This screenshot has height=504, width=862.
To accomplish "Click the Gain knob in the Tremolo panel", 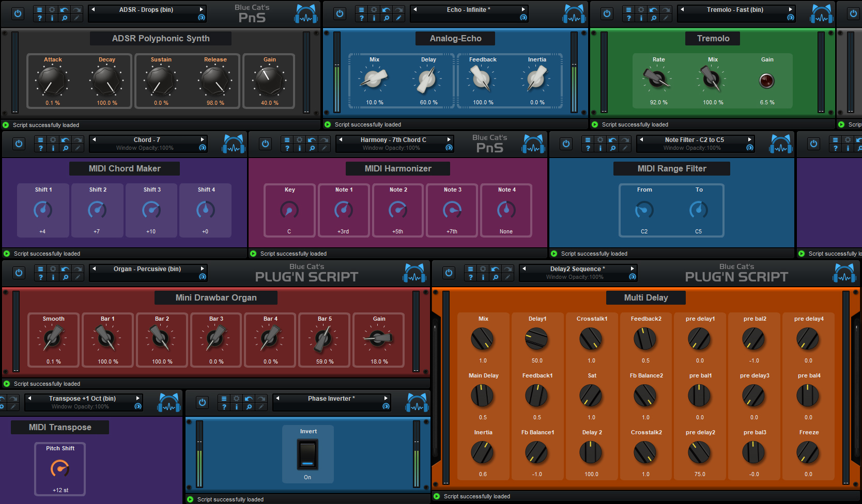I will point(767,80).
